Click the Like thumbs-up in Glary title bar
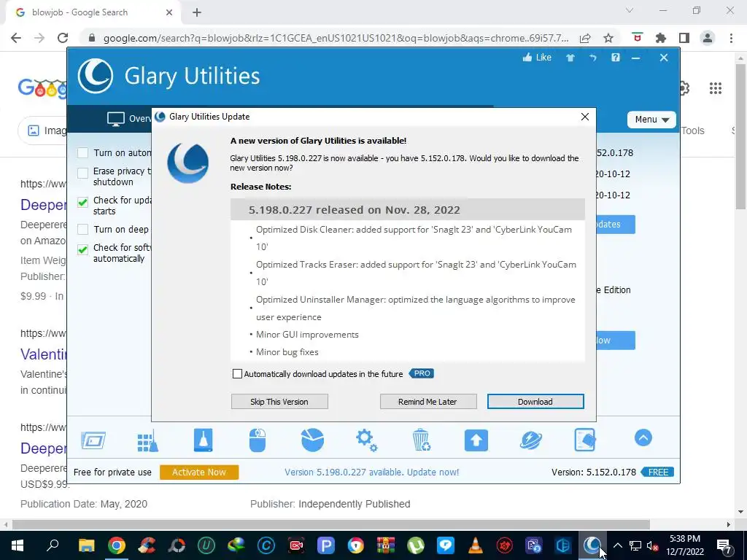The width and height of the screenshot is (747, 560). click(537, 58)
